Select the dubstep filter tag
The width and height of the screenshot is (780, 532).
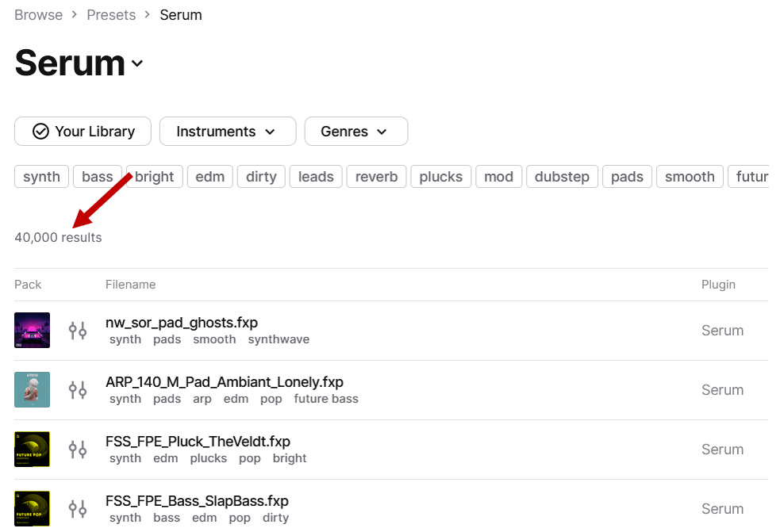[562, 176]
